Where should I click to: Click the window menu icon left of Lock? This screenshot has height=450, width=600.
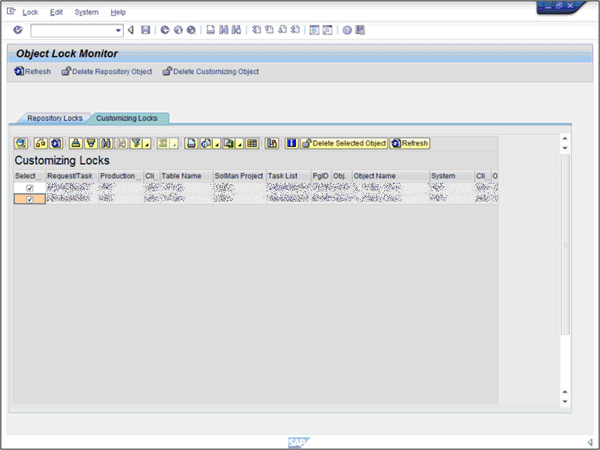[11, 11]
